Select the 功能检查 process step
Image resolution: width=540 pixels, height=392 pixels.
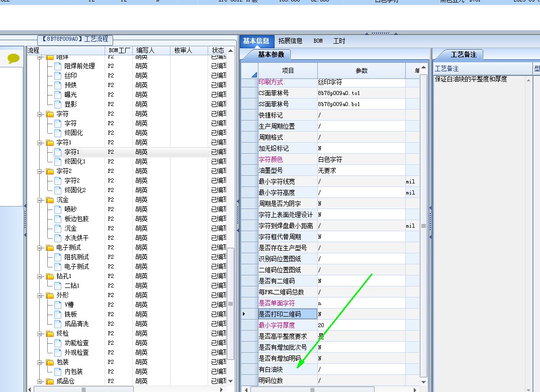(x=76, y=343)
